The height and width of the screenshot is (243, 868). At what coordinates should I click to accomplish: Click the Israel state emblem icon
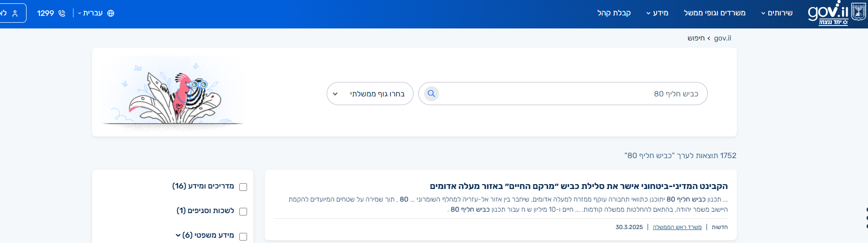click(859, 12)
